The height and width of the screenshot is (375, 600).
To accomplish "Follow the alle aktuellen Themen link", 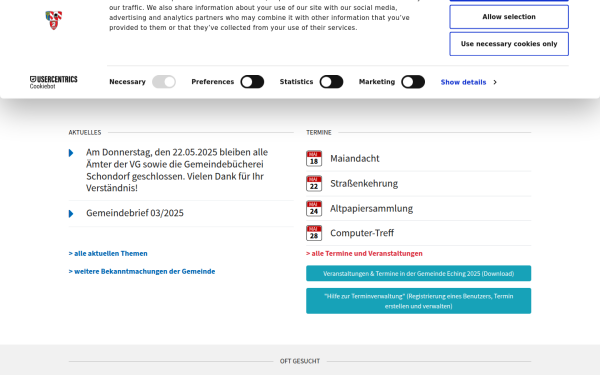I will 108,253.
